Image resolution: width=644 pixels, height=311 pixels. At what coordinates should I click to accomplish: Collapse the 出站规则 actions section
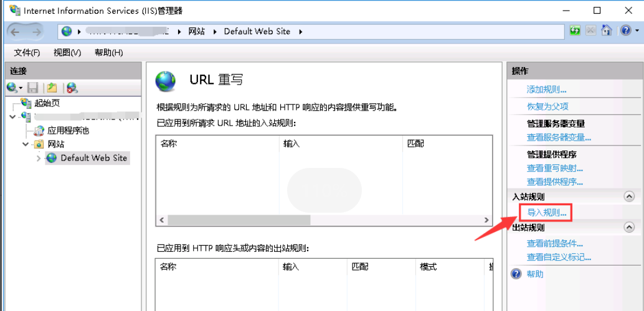pyautogui.click(x=629, y=228)
